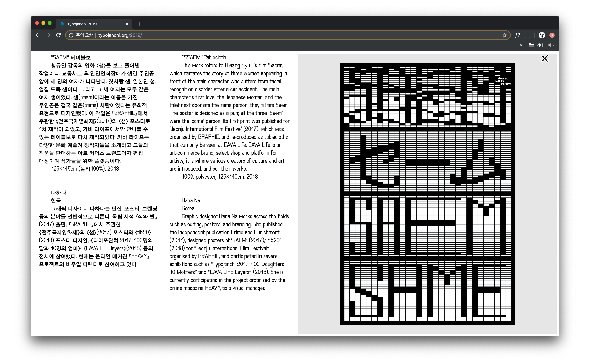Click the typojanchi.org address bar
The width and height of the screenshot is (590, 364).
[x=289, y=35]
